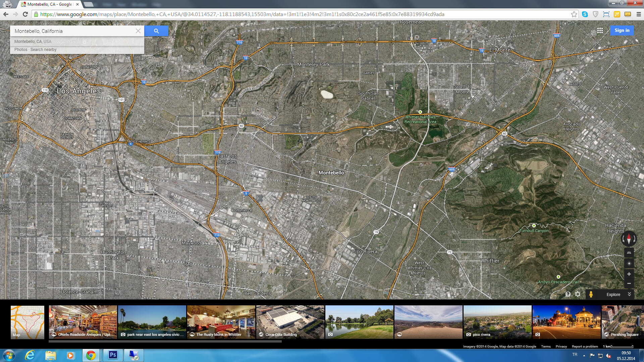
Task: Click the Search nearby link
Action: (43, 50)
